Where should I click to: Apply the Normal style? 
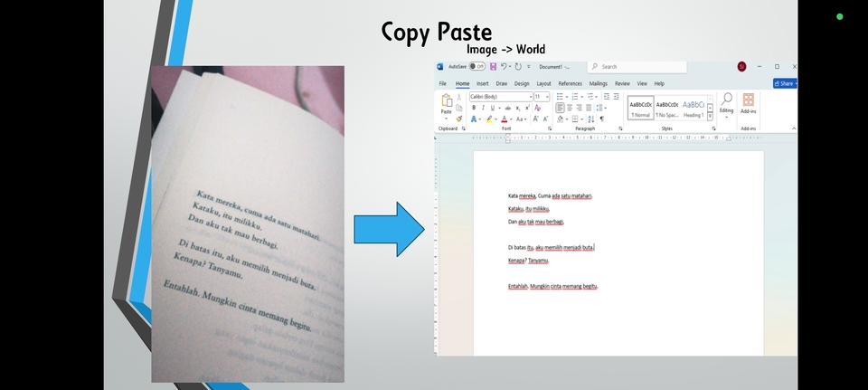point(640,108)
